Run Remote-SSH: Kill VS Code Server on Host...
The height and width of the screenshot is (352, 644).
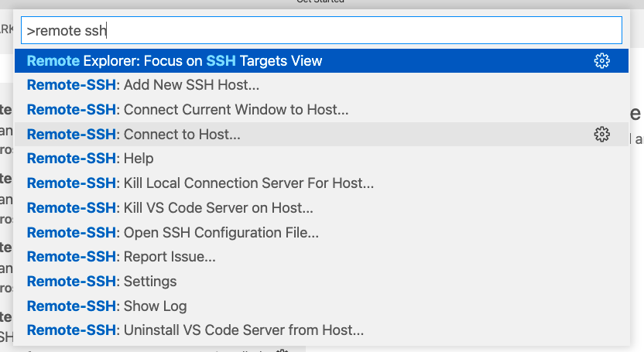click(x=321, y=207)
